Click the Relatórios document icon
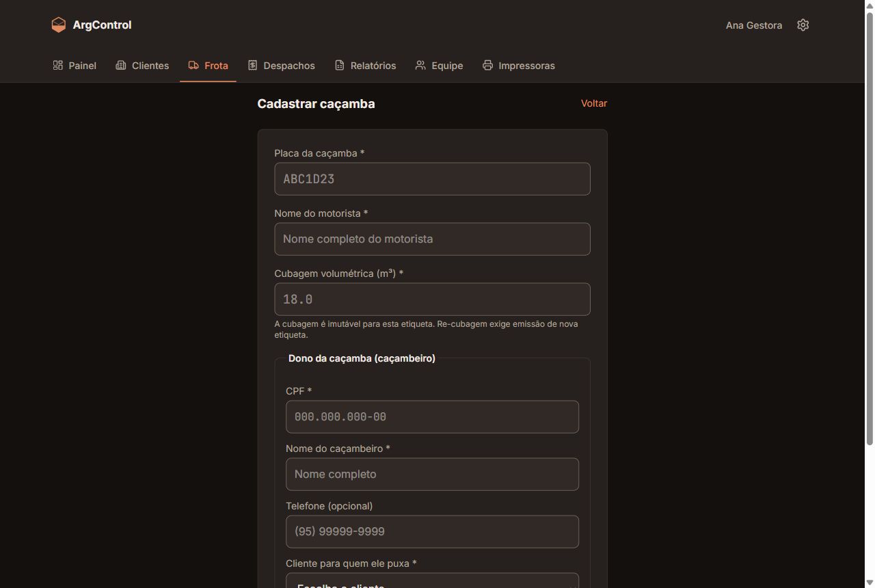Screen dimensions: 875x588 pyautogui.click(x=340, y=65)
